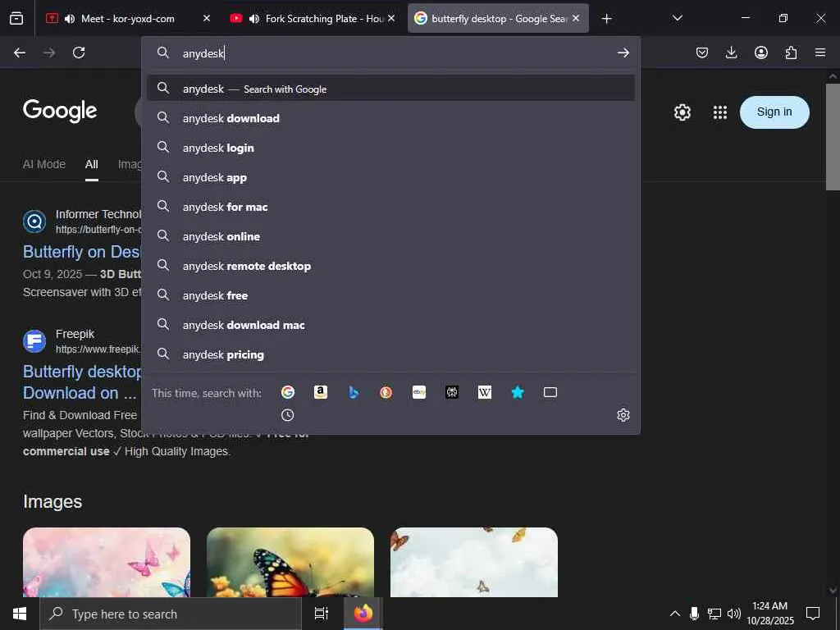Open the Windows notification center
The height and width of the screenshot is (630, 840).
(x=813, y=614)
